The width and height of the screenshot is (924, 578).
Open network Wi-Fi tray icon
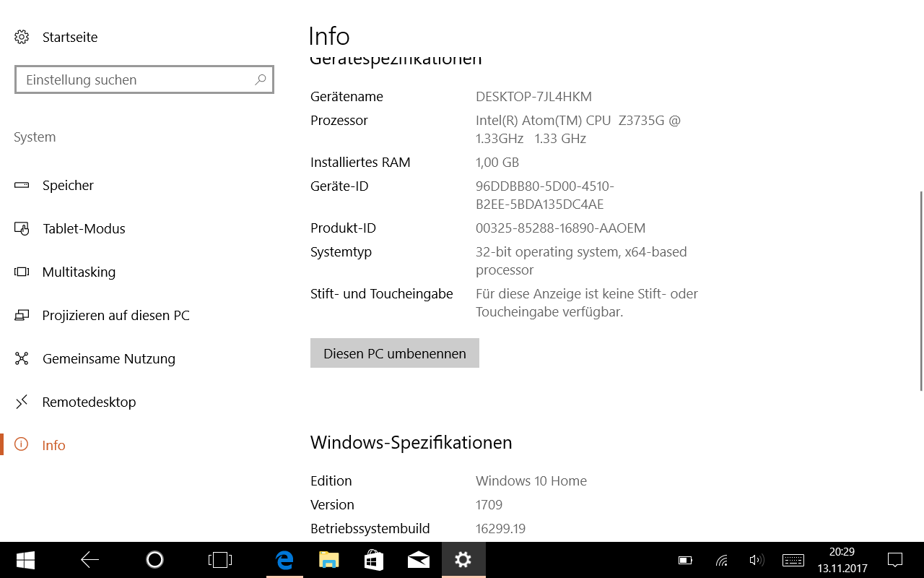point(721,560)
